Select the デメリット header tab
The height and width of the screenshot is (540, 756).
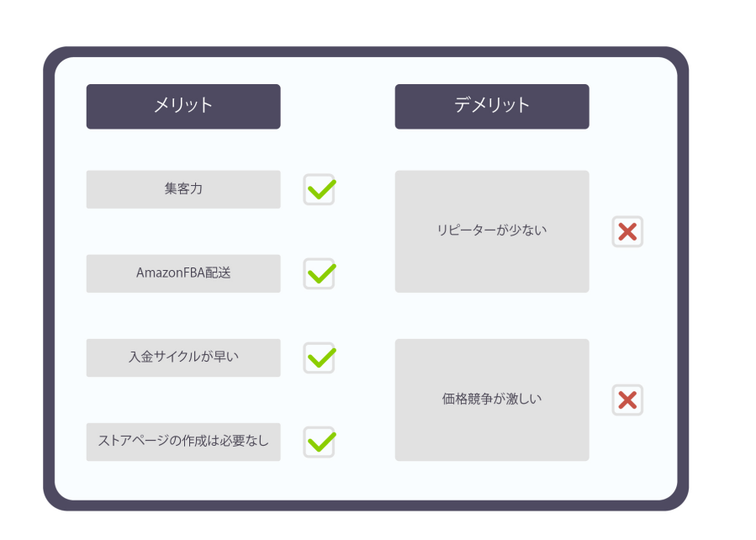pos(492,106)
